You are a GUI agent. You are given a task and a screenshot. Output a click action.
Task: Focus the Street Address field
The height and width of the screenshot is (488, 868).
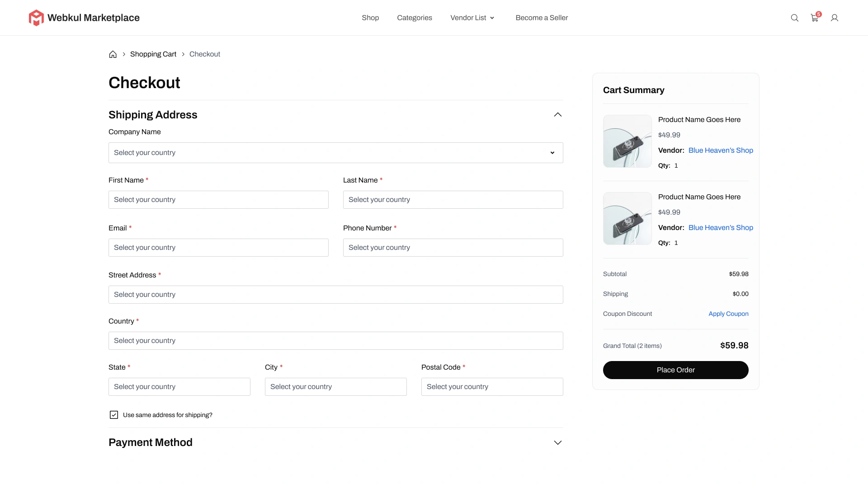coord(336,295)
